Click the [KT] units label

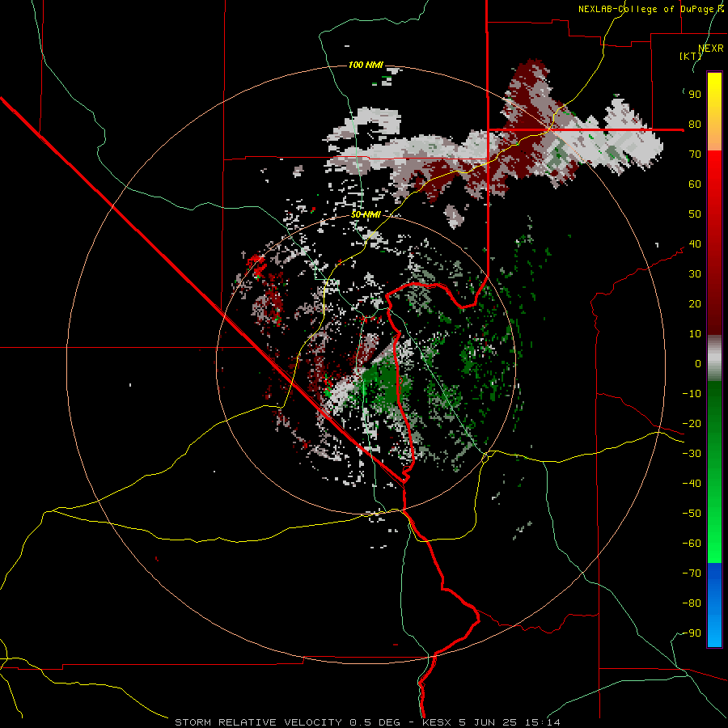pyautogui.click(x=690, y=56)
